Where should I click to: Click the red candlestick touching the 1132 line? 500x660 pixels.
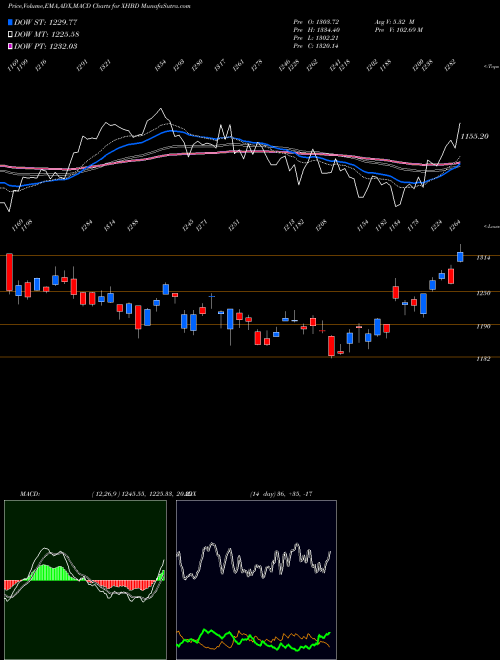(331, 346)
